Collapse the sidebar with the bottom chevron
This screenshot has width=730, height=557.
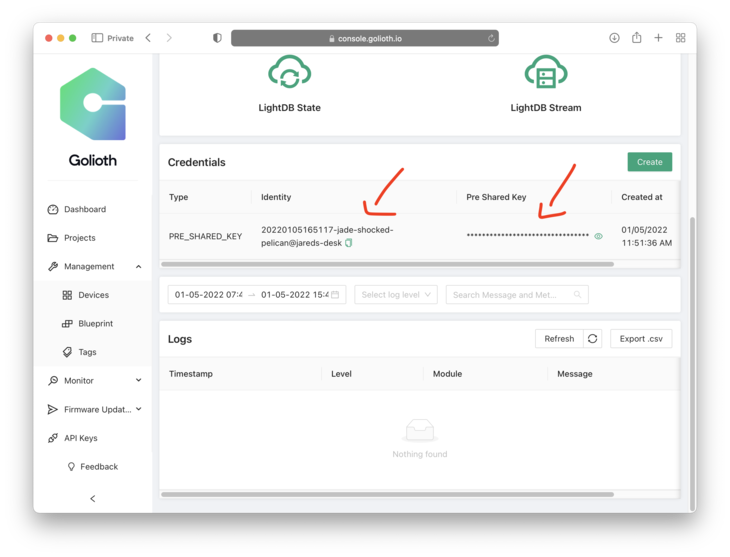[x=93, y=498]
